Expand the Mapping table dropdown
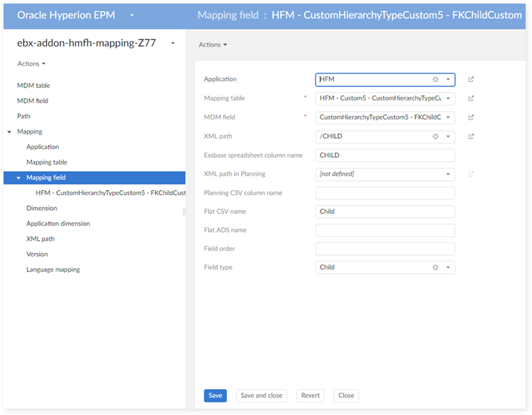Viewport: 532px width, 415px height. (x=448, y=99)
